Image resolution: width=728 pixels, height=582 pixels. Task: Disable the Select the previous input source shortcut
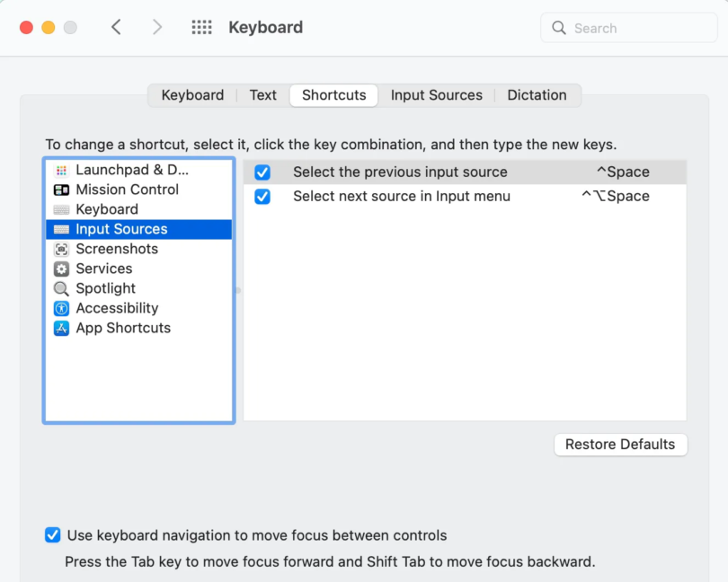pos(262,172)
